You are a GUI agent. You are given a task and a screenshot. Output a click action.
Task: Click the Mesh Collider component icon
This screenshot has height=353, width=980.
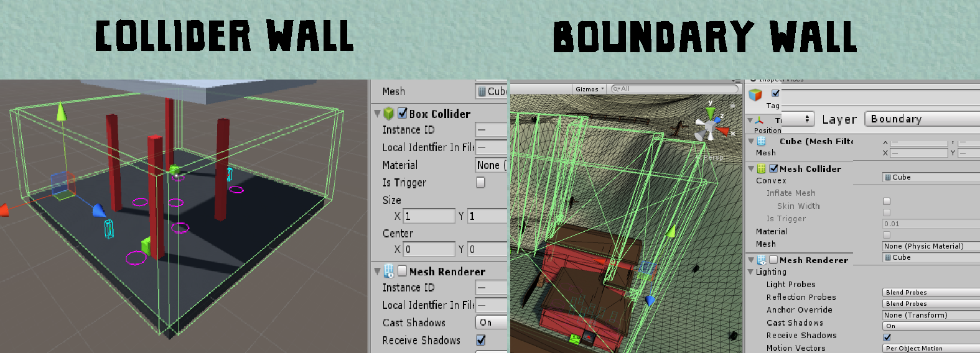coord(761,168)
